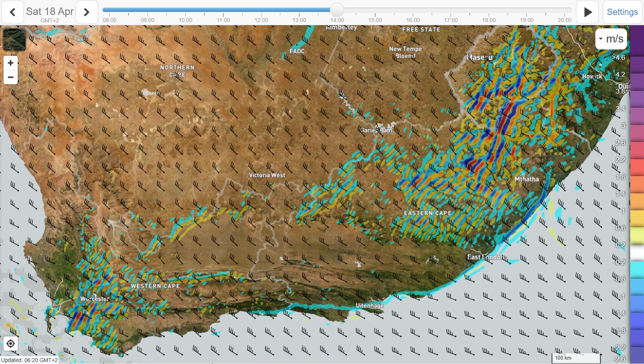Advance to next day arrow
Screen dimensions: 644x364
[x=86, y=12]
